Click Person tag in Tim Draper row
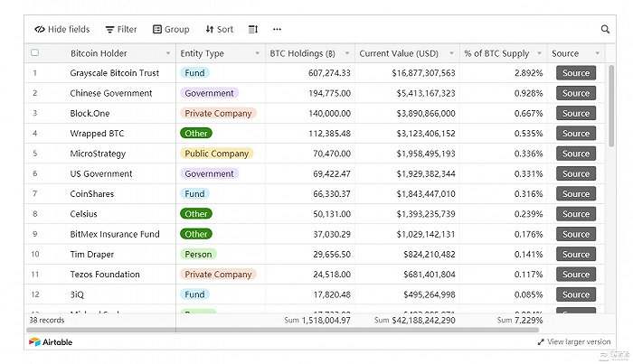Image resolution: width=633 pixels, height=364 pixels. click(198, 255)
